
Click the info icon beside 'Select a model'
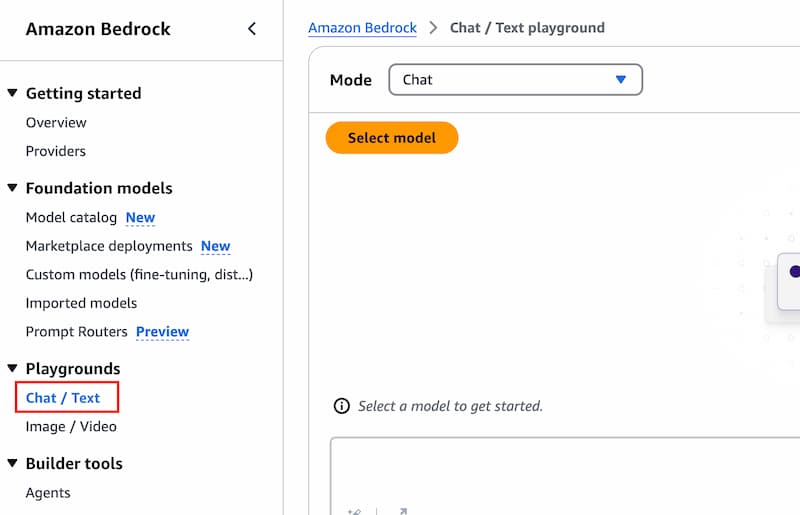click(x=341, y=406)
